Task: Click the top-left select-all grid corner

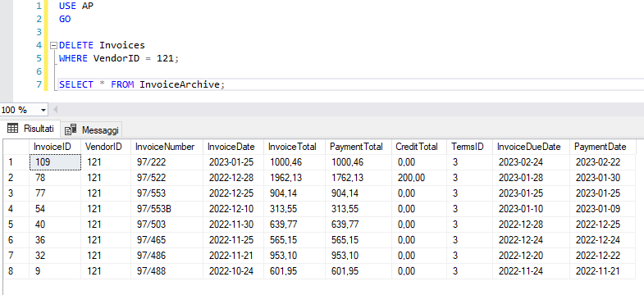Action: click(x=16, y=147)
